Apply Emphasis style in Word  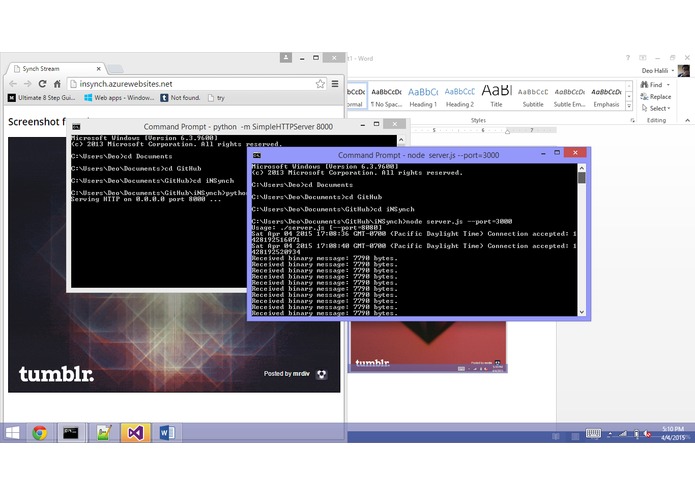(x=606, y=97)
